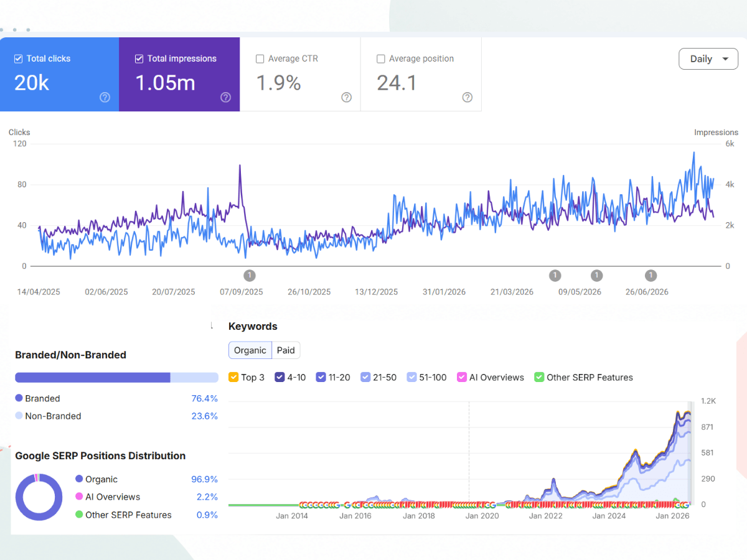747x560 pixels.
Task: Click the 20k total clicks value
Action: coord(32,83)
